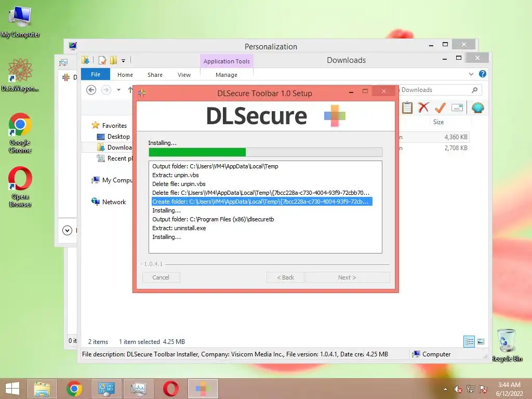Open DataWagon desktop shortcut

click(20, 75)
